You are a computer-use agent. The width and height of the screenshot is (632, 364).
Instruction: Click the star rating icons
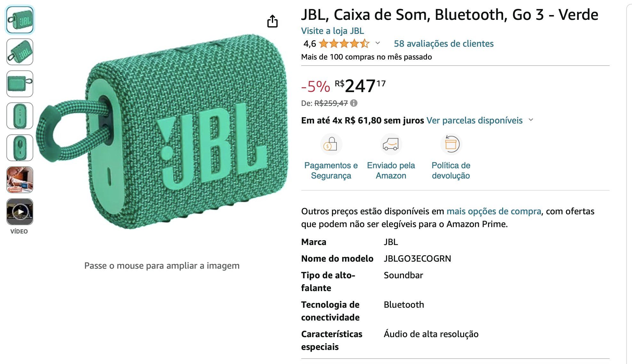coord(344,44)
